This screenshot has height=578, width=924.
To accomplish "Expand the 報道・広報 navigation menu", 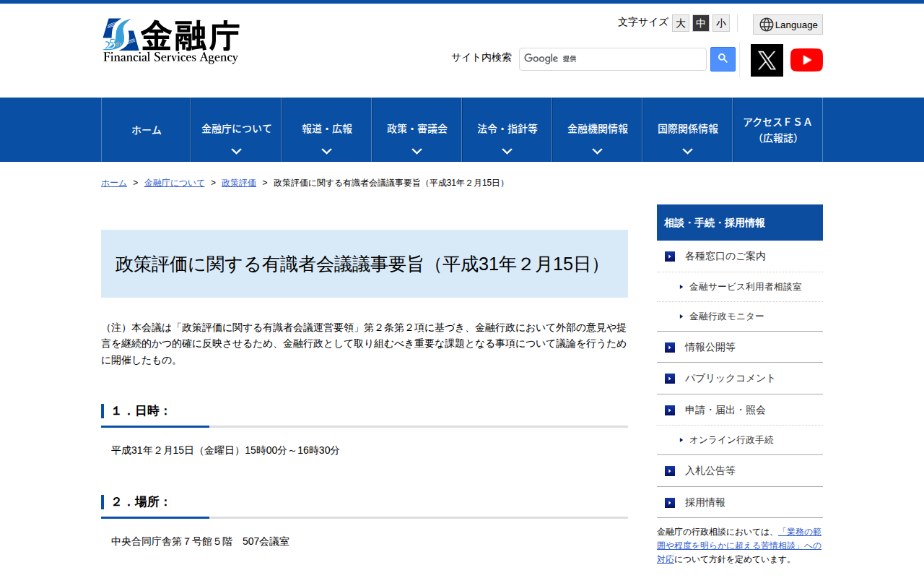I will (326, 129).
